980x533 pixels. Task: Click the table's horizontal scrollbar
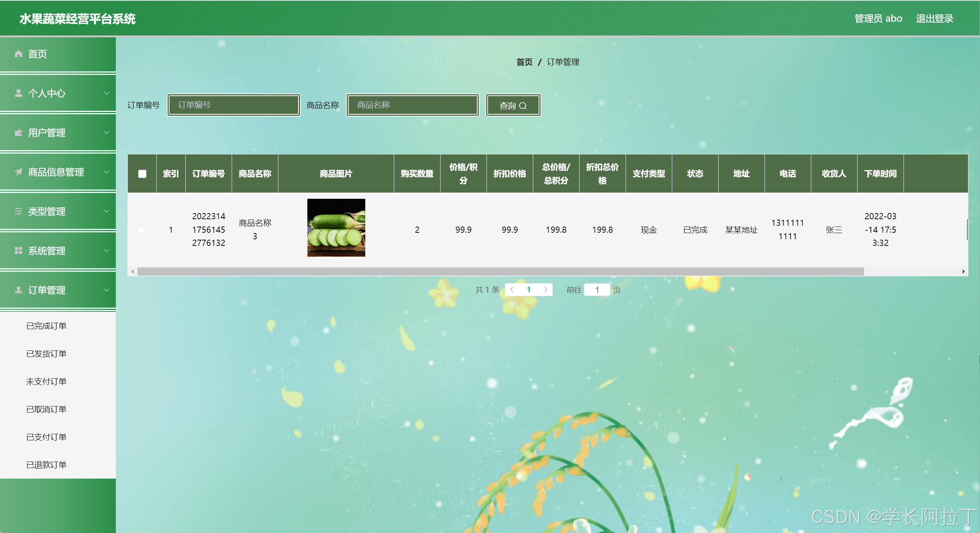click(x=500, y=272)
